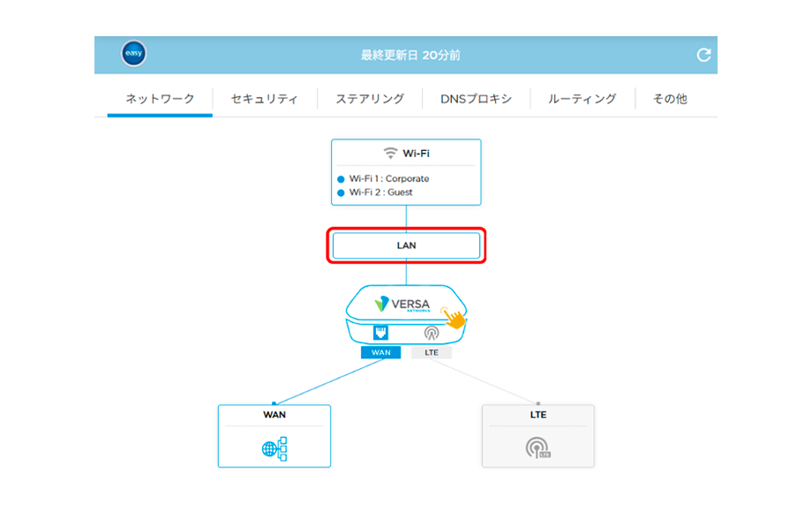Select the ルーティング tab
Screen dimensions: 812x512
(582, 99)
